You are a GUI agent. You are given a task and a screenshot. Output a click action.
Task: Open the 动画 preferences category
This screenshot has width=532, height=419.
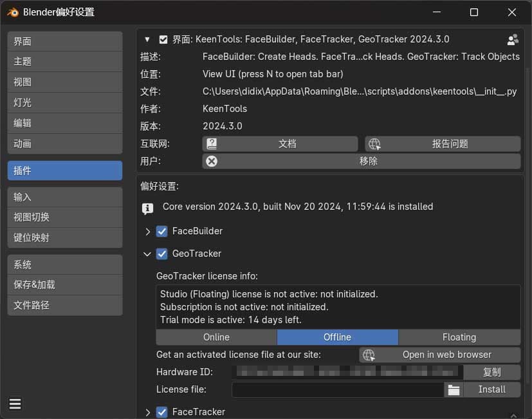click(65, 144)
